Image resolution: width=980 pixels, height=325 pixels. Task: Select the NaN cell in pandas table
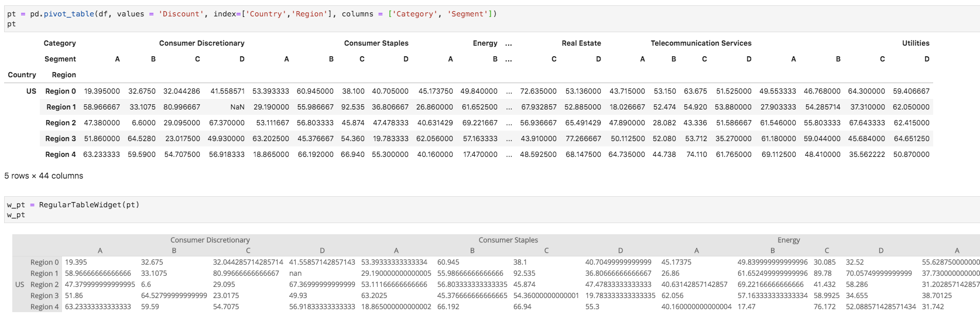pyautogui.click(x=237, y=107)
